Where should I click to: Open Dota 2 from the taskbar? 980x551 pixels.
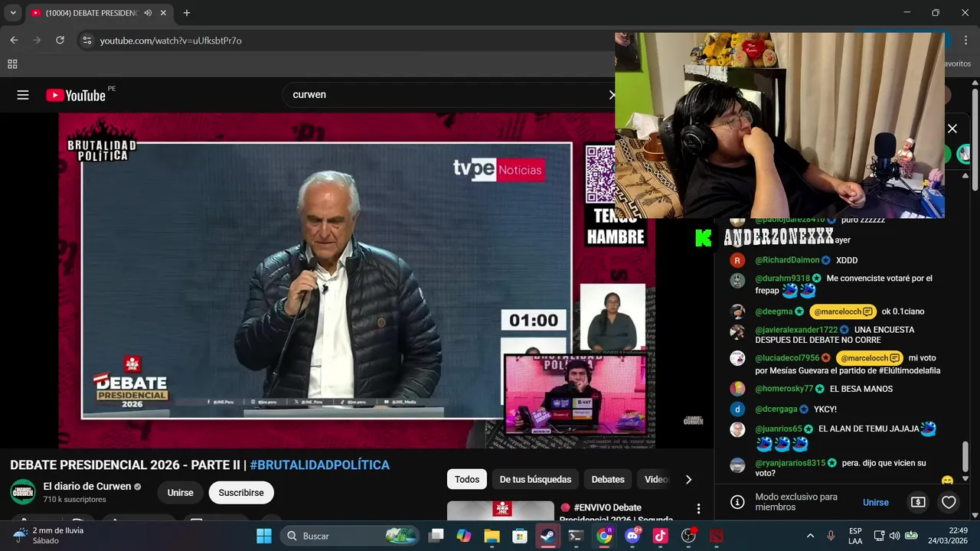click(x=717, y=536)
